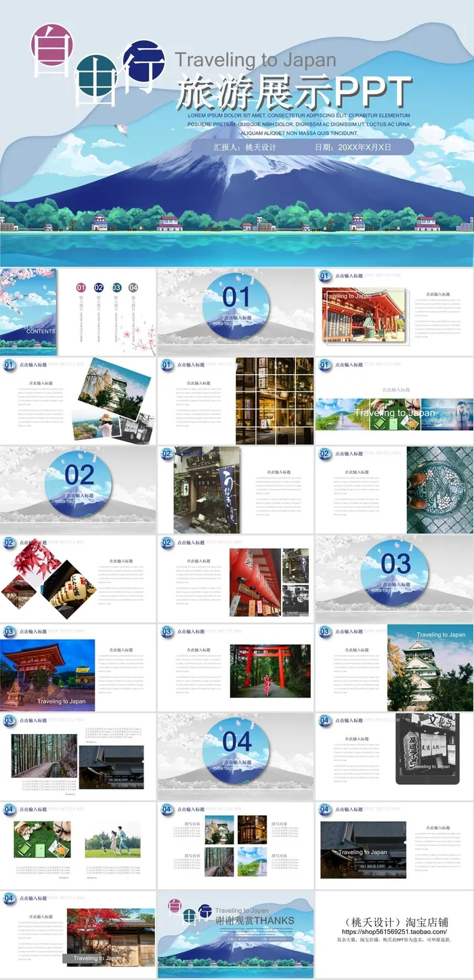Click the '（桃夭设计）淘宝店铺' shop name
This screenshot has height=980, width=474.
click(394, 922)
